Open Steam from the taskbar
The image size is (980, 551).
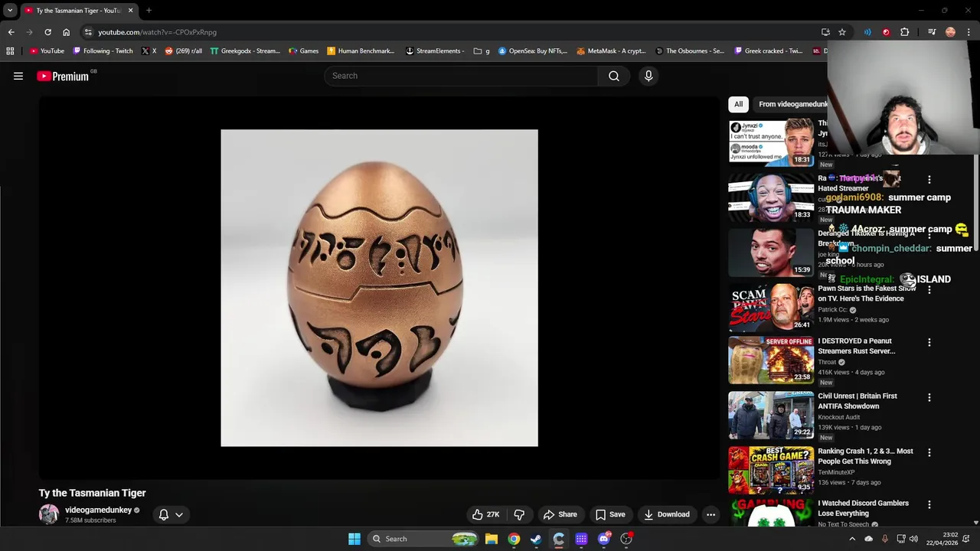coord(536,539)
